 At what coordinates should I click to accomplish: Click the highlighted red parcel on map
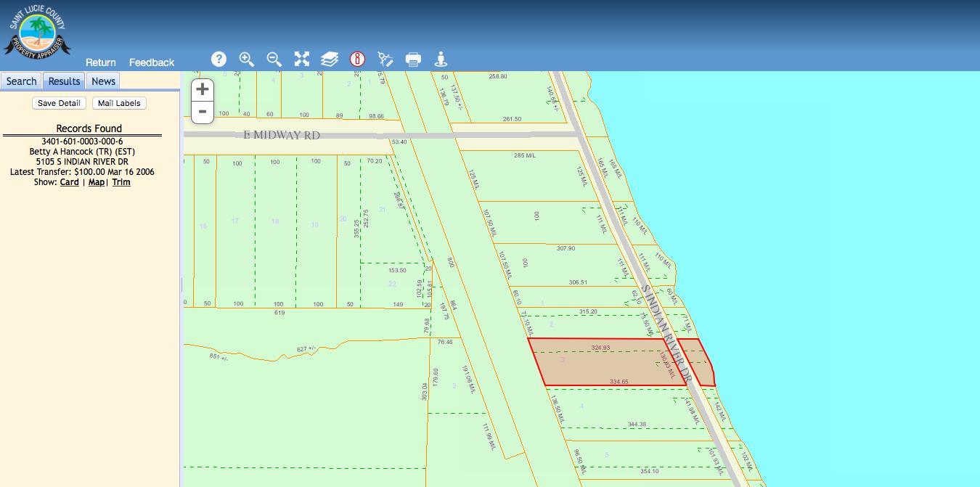(x=603, y=363)
